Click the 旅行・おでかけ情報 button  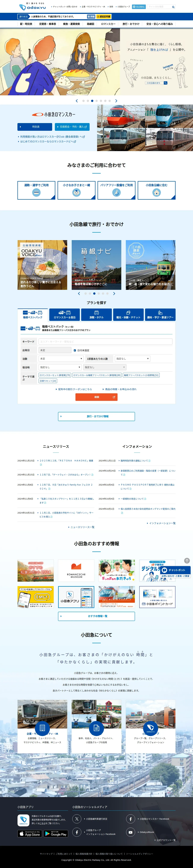click(x=96, y=417)
